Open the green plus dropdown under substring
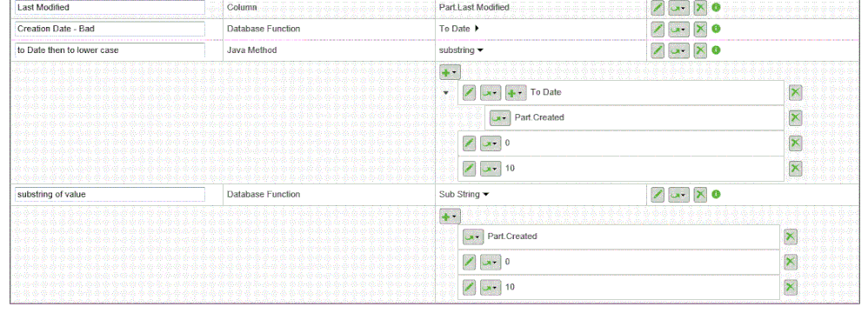This screenshot has height=320, width=868. (x=450, y=72)
